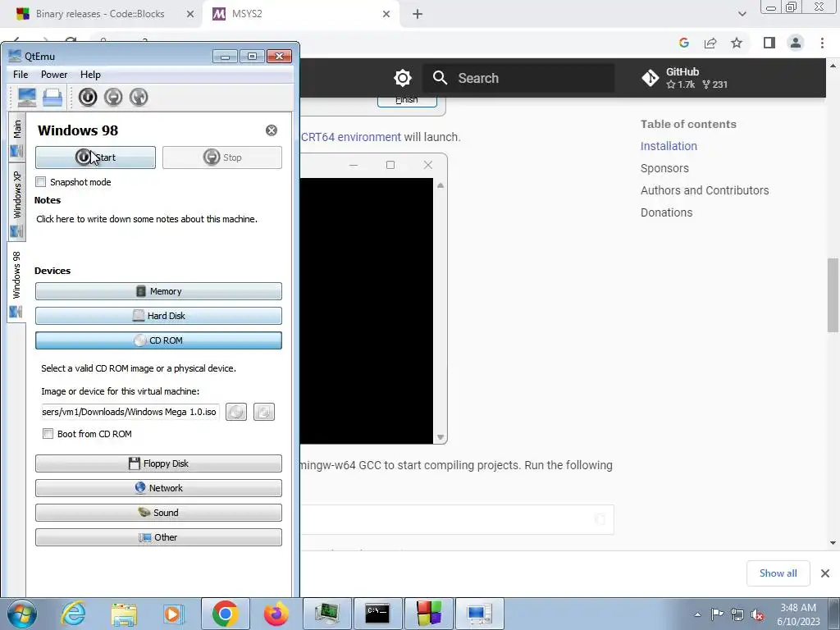The height and width of the screenshot is (630, 840).
Task: Click the restart machine icon in QtEmu toolbar
Action: point(138,97)
